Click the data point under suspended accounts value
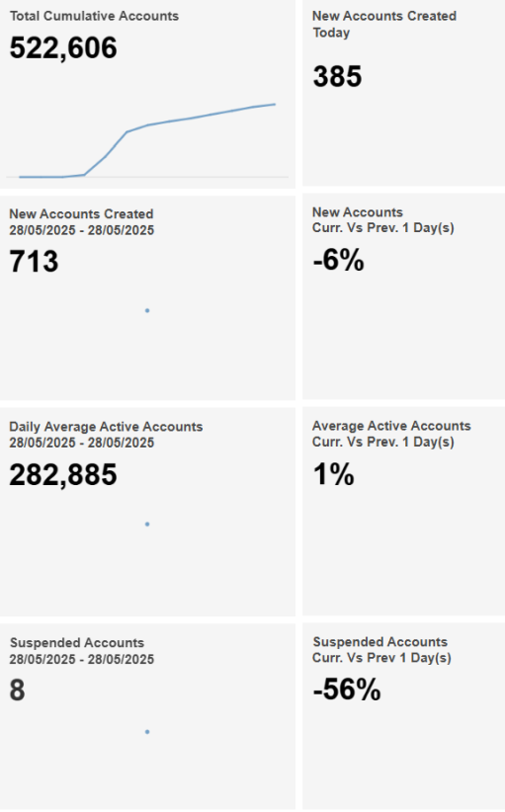505x812 pixels. click(x=147, y=732)
